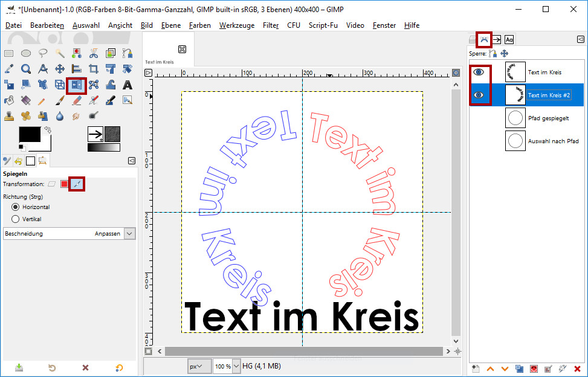This screenshot has width=588, height=377.
Task: Click the black foreground color swatch
Action: pos(30,136)
